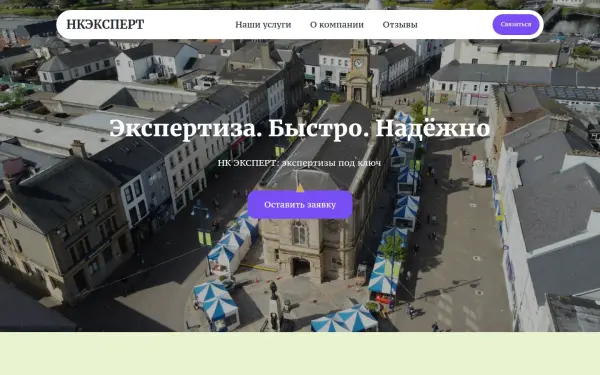Click the НКЭКСПЕРТ logo
This screenshot has height=375, width=600.
point(105,24)
